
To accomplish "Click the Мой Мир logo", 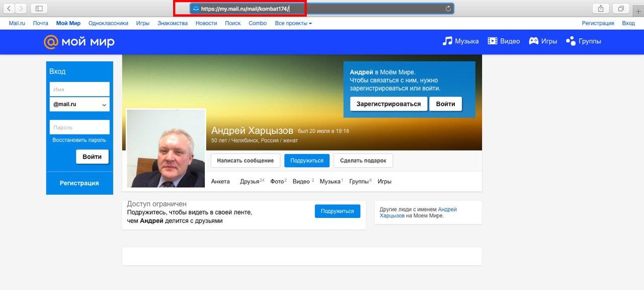I will (x=79, y=42).
